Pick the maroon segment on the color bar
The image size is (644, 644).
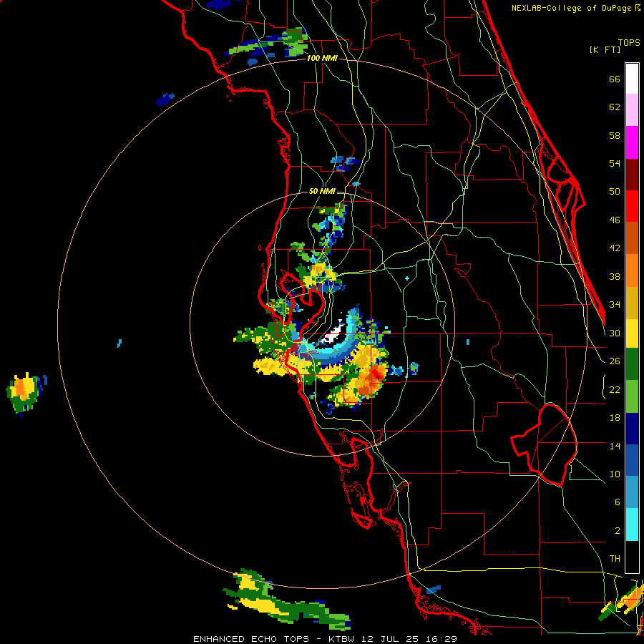632,175
